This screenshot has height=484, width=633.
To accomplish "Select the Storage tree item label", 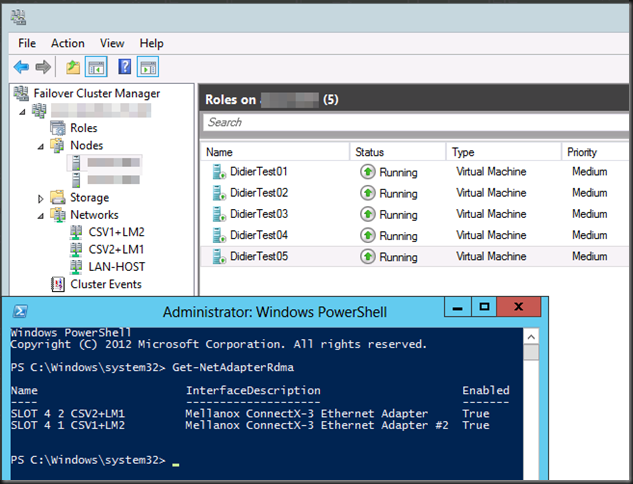I will (90, 197).
